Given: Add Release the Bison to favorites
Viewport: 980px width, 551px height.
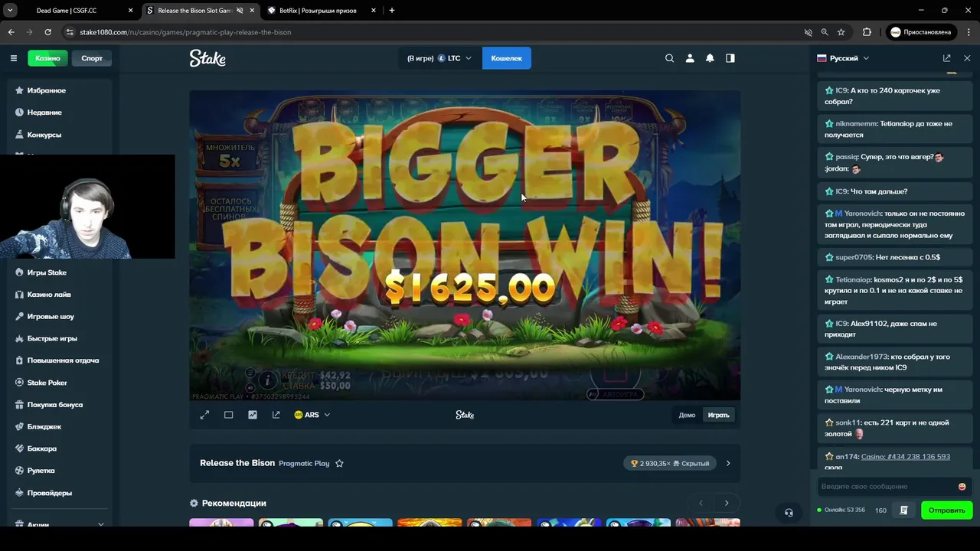Looking at the screenshot, I should point(339,463).
